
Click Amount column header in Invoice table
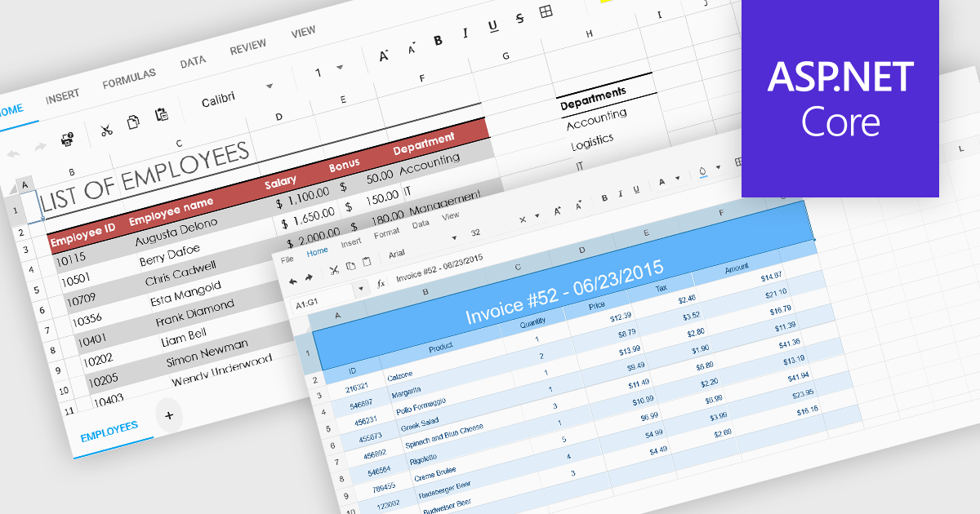coord(737,267)
